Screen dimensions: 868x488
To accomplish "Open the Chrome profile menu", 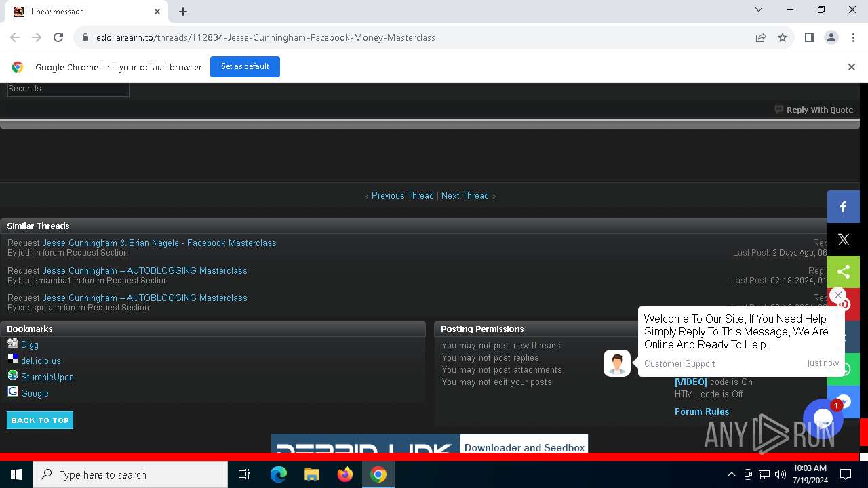I will 831,37.
